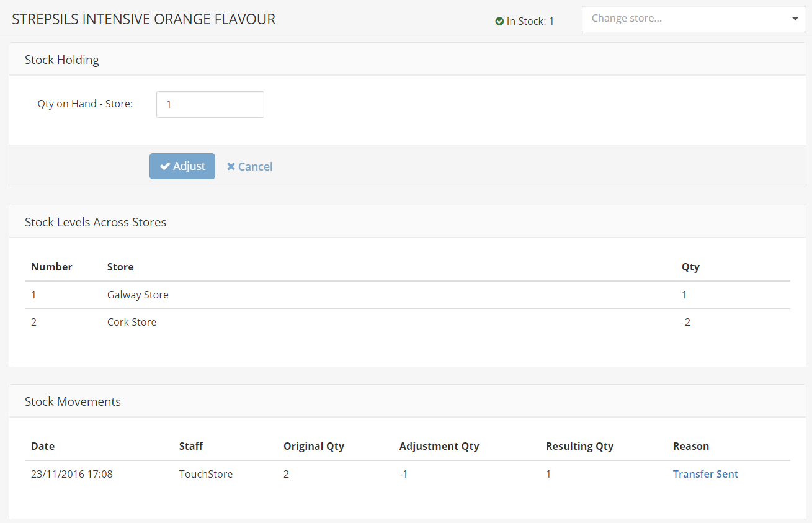Click the In Stock: 1 status text
Image resolution: width=812 pixels, height=523 pixels.
tap(530, 21)
